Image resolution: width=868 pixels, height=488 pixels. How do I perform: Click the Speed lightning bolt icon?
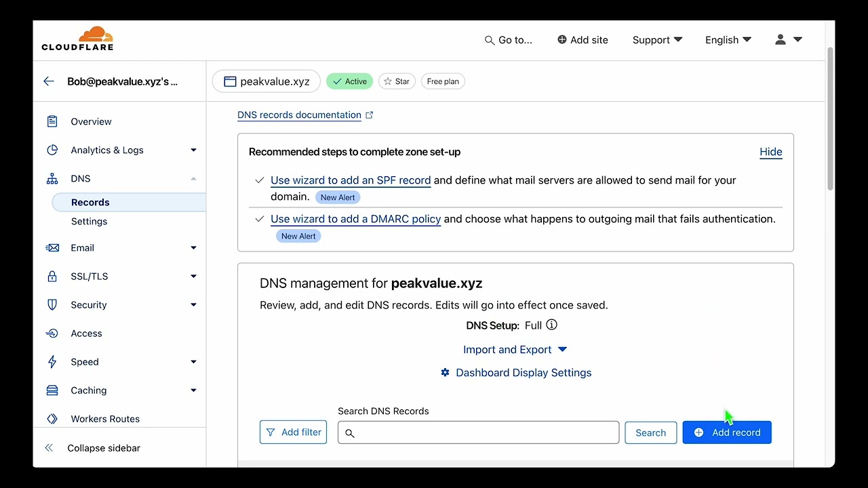52,362
